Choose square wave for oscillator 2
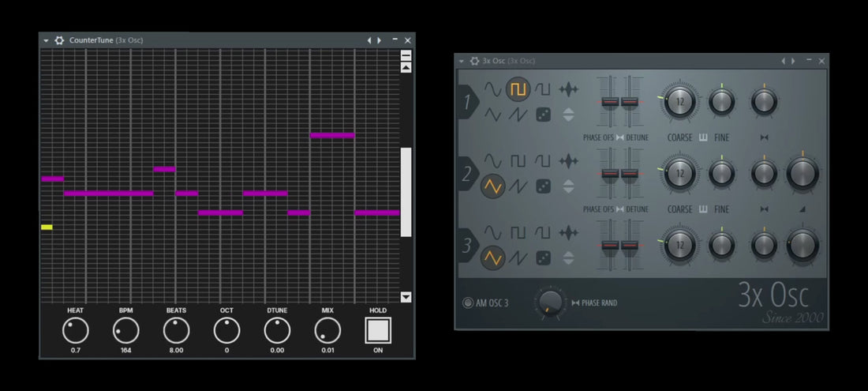The image size is (868, 391). pos(518,161)
